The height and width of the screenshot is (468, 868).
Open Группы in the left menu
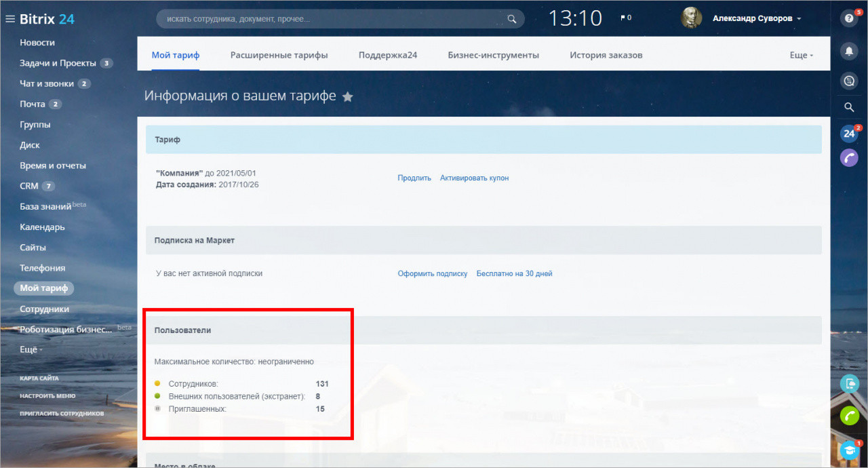(x=35, y=124)
